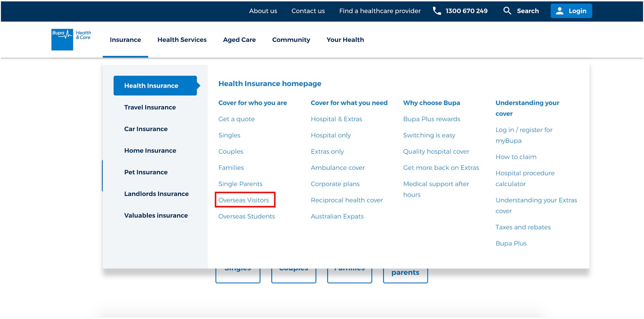The height and width of the screenshot is (319, 644).
Task: Open the Taxes and rebates link
Action: 523,227
